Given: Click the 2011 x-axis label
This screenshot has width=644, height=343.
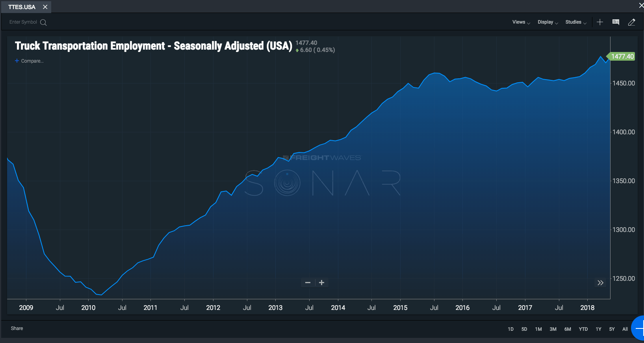Looking at the screenshot, I should point(150,308).
